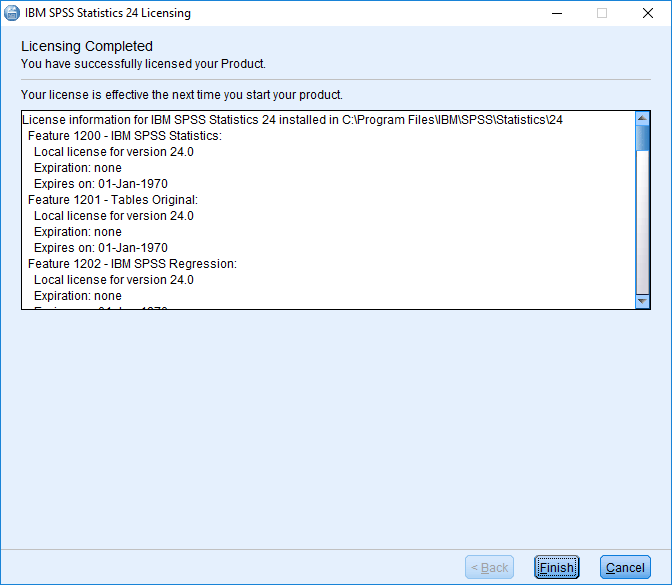Click the 'Feature 1201 - Tables Original:' line
Screen dimensions: 672x585
point(113,200)
